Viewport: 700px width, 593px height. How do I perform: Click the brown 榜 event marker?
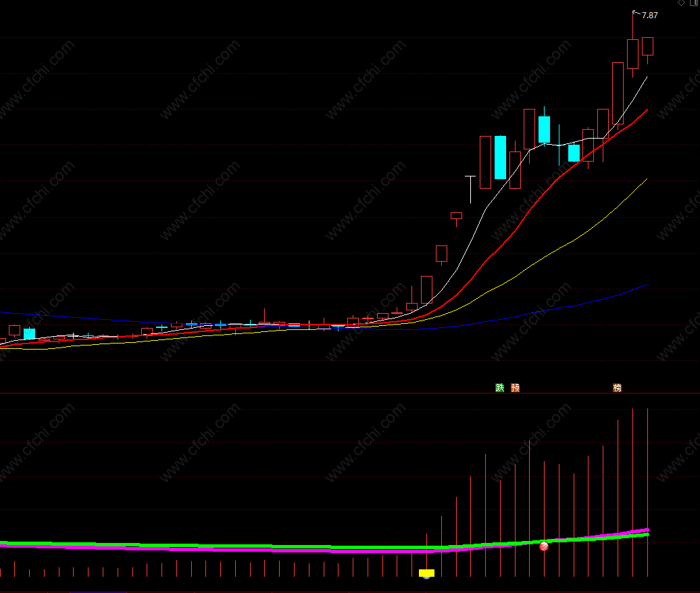[x=618, y=387]
